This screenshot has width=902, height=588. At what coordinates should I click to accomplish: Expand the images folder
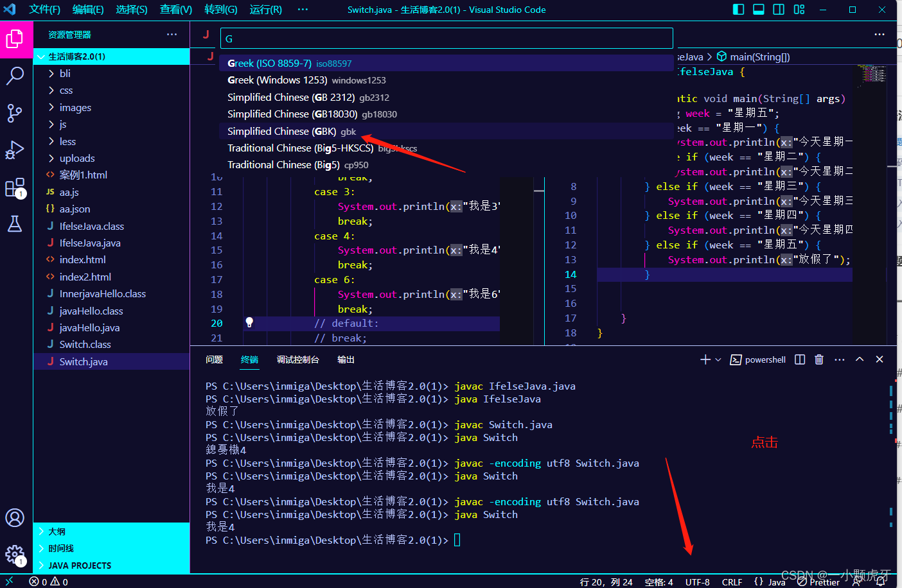111,107
